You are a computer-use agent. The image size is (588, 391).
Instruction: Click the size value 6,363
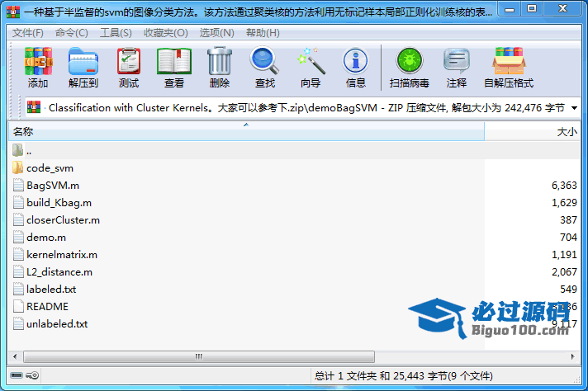tap(564, 186)
